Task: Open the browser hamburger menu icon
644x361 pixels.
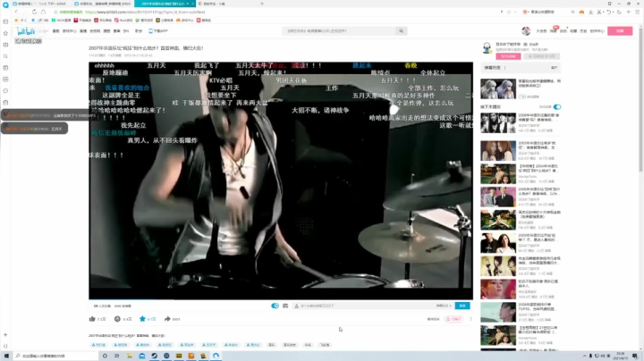Action: 638,12
